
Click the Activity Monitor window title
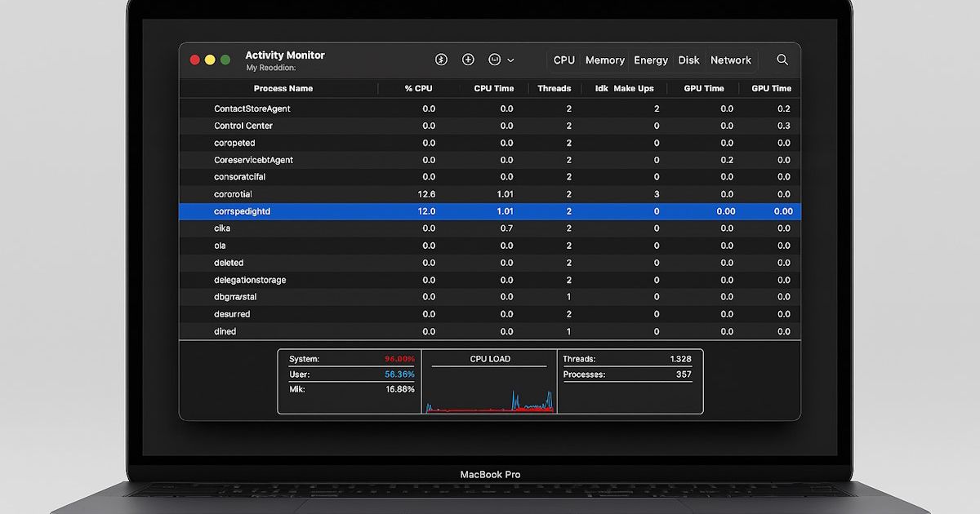pyautogui.click(x=285, y=55)
